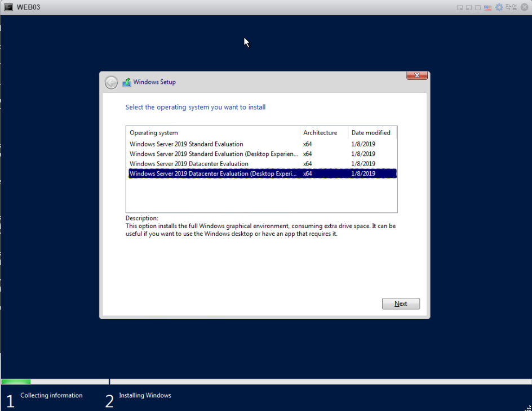The height and width of the screenshot is (411, 532).
Task: Select Windows Server 2019 Standard Evaluation
Action: [x=262, y=144]
